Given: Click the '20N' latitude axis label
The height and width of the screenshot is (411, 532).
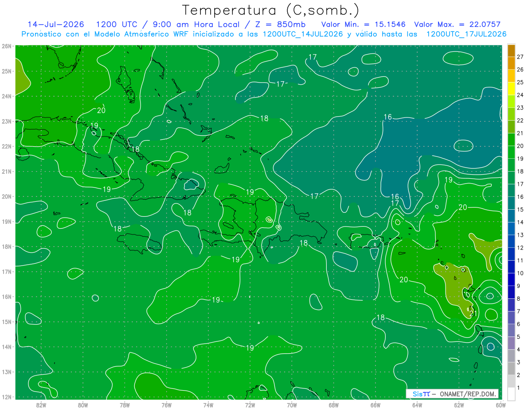Looking at the screenshot, I should (7, 196).
